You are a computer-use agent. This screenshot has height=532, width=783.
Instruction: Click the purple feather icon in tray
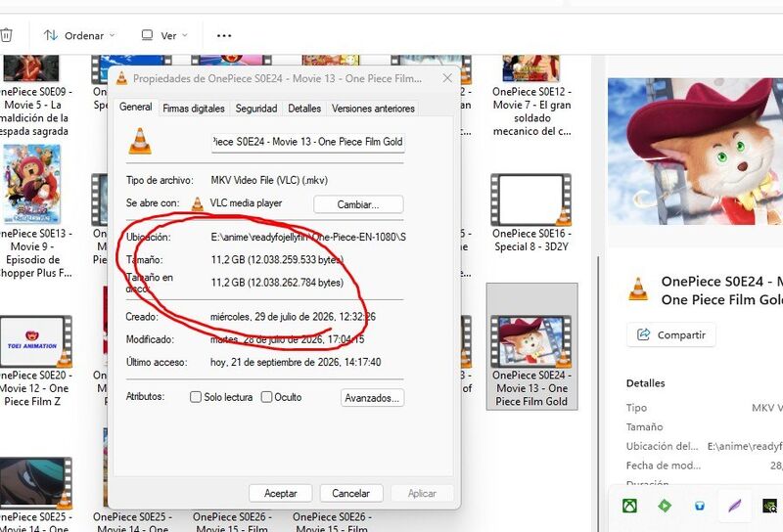pos(735,506)
